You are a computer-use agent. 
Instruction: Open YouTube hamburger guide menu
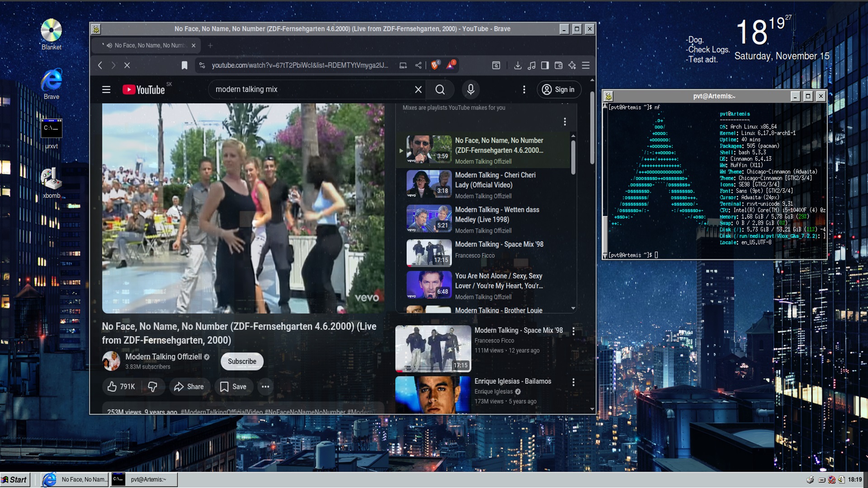tap(106, 89)
